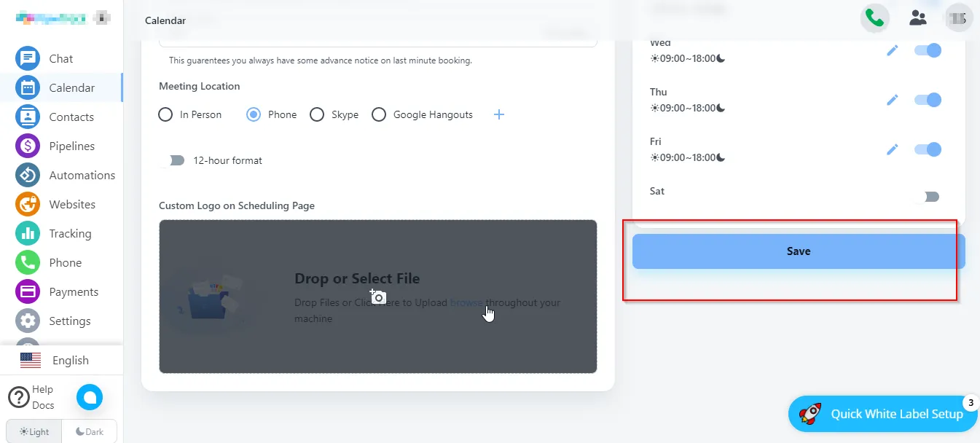The height and width of the screenshot is (443, 980).
Task: Enable the 12-hour format toggle
Action: [x=174, y=160]
